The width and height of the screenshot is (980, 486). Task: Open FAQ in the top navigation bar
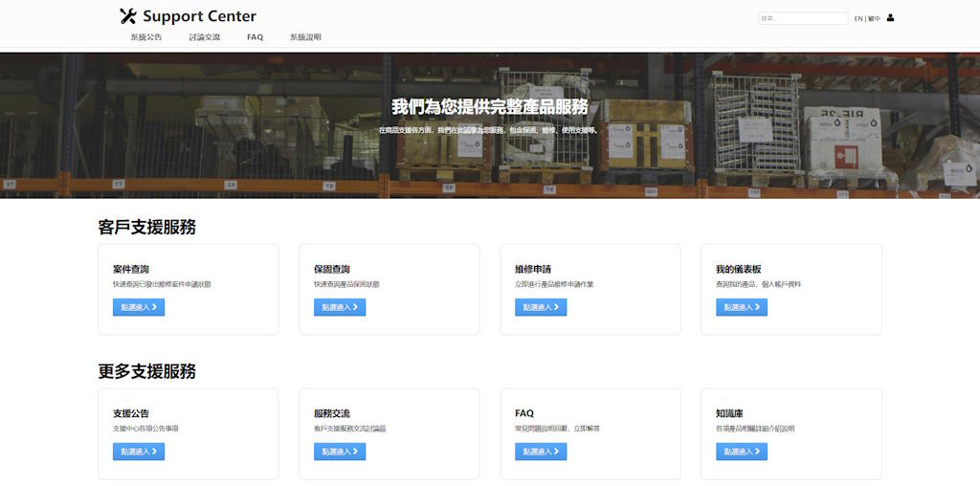point(255,37)
